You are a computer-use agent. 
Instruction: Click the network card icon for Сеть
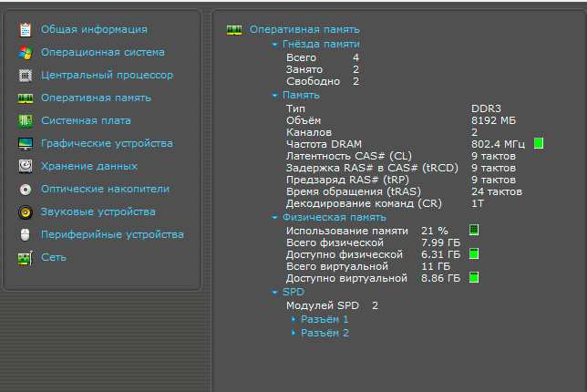[x=26, y=258]
